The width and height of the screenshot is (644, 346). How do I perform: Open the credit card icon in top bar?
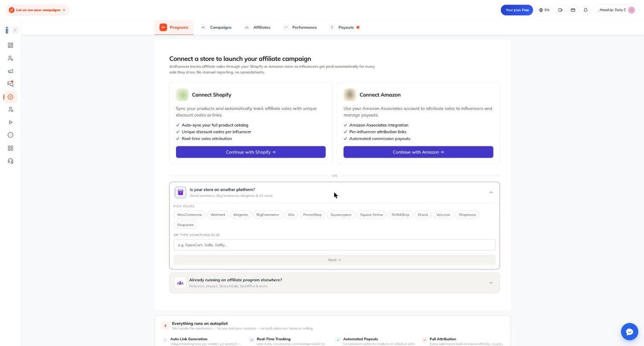(573, 10)
